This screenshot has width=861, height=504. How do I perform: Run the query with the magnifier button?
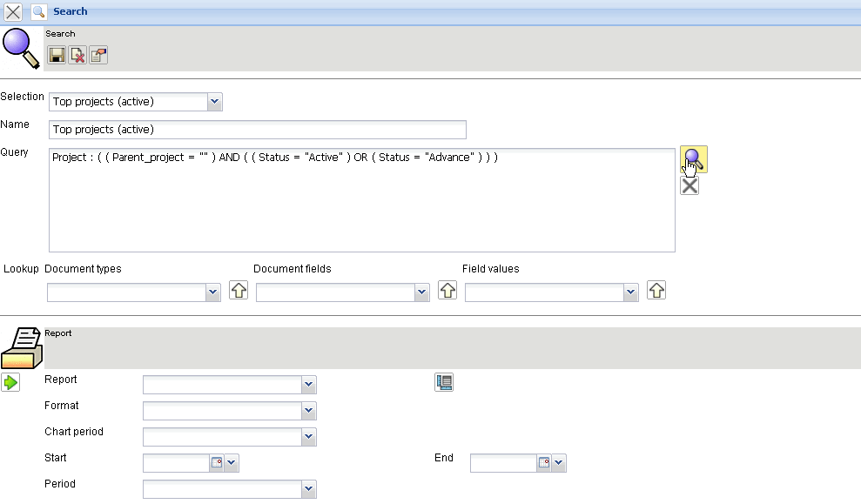[x=694, y=159]
